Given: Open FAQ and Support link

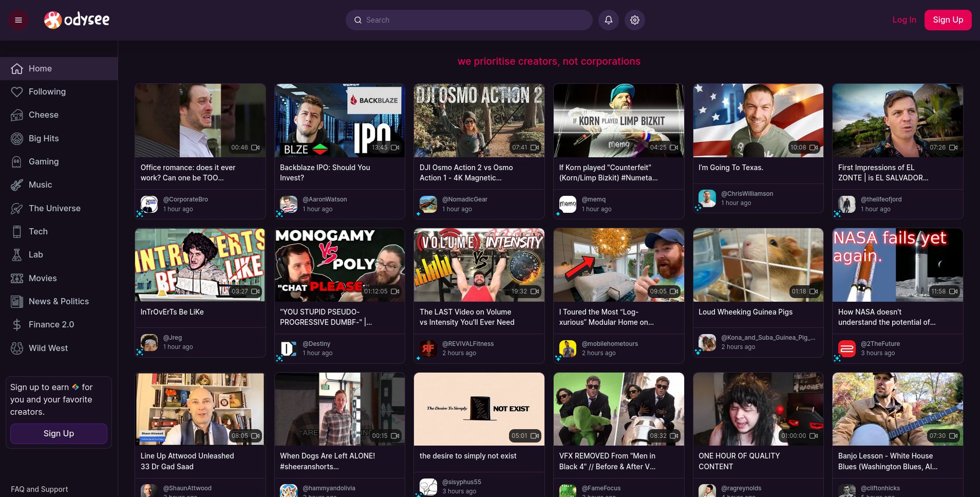Looking at the screenshot, I should pyautogui.click(x=40, y=489).
